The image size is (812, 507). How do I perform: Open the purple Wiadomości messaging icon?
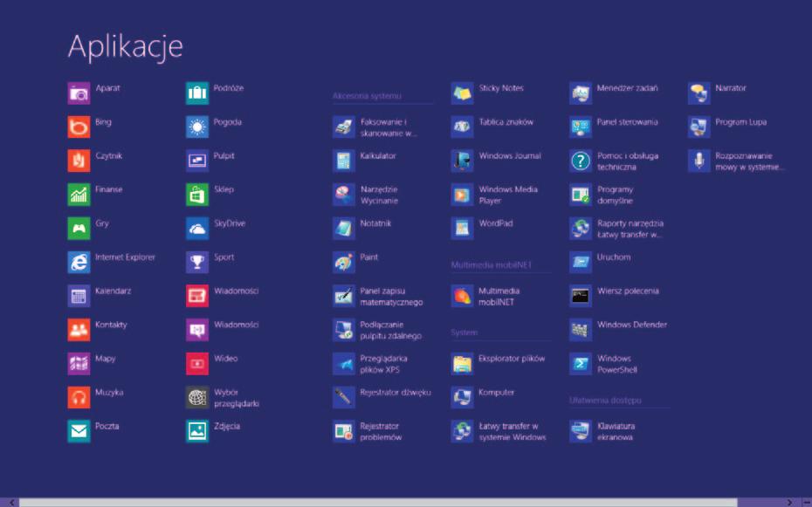(197, 330)
